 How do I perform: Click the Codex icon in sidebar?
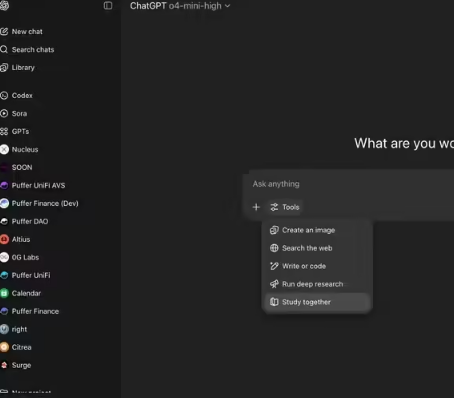tap(4, 96)
